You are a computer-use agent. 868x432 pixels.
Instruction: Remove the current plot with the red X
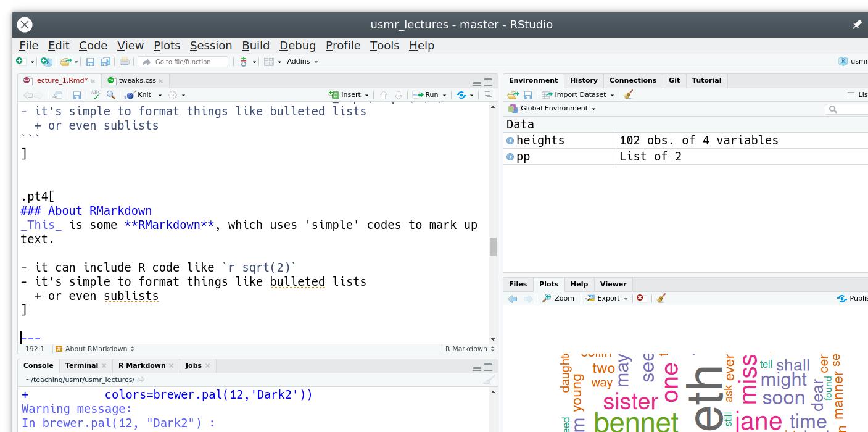640,298
